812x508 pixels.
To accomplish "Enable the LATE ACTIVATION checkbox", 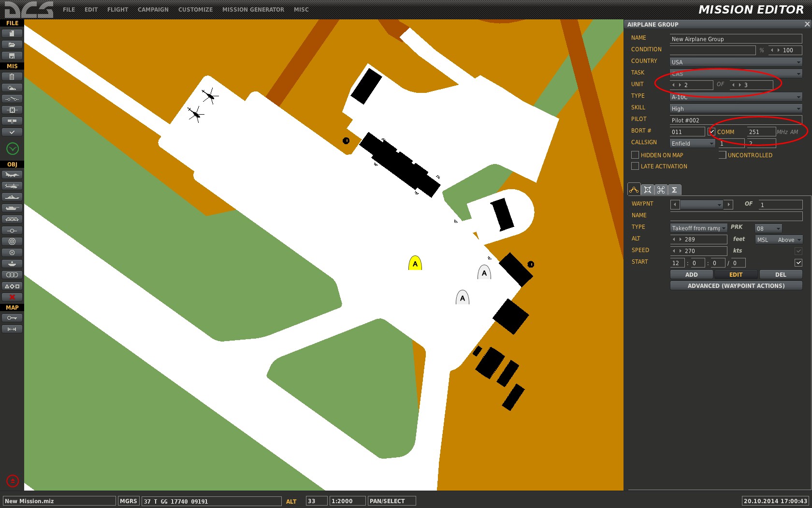I will (635, 166).
